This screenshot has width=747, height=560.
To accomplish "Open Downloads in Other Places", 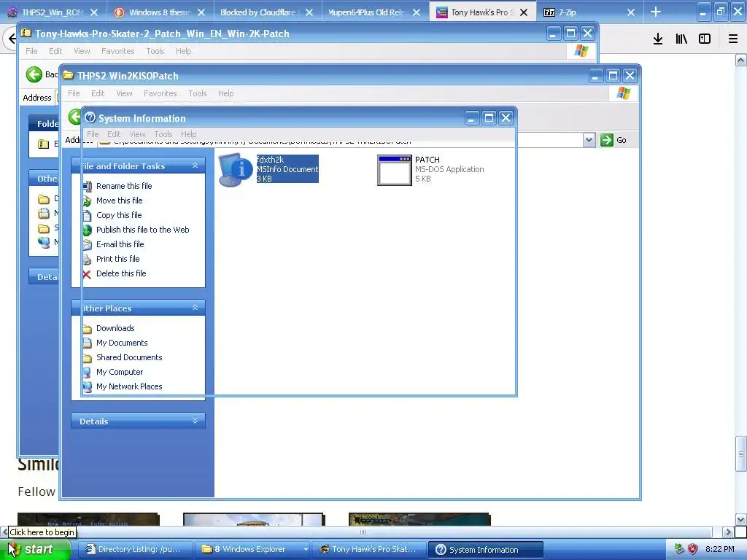I will click(115, 328).
